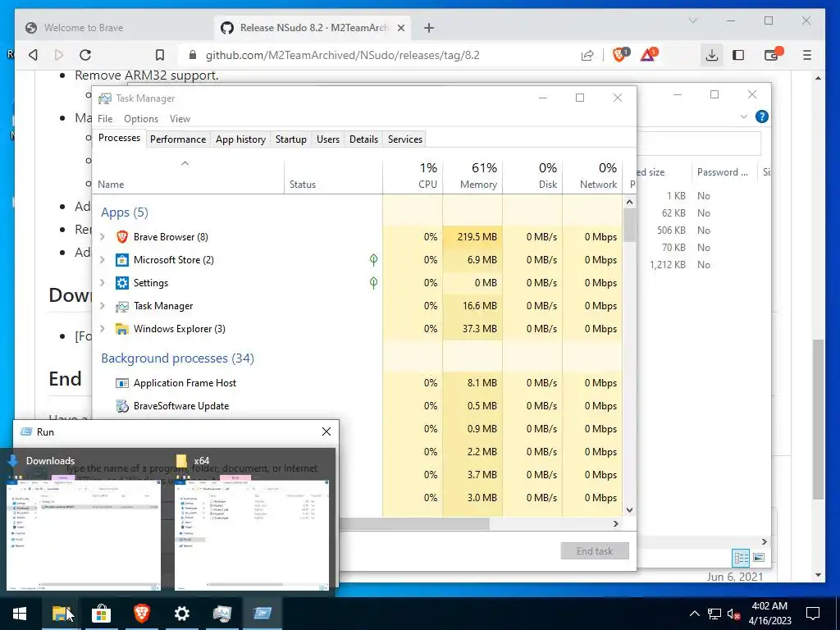Click the Brave Browser process icon
Screen dimensions: 840x630
122,237
